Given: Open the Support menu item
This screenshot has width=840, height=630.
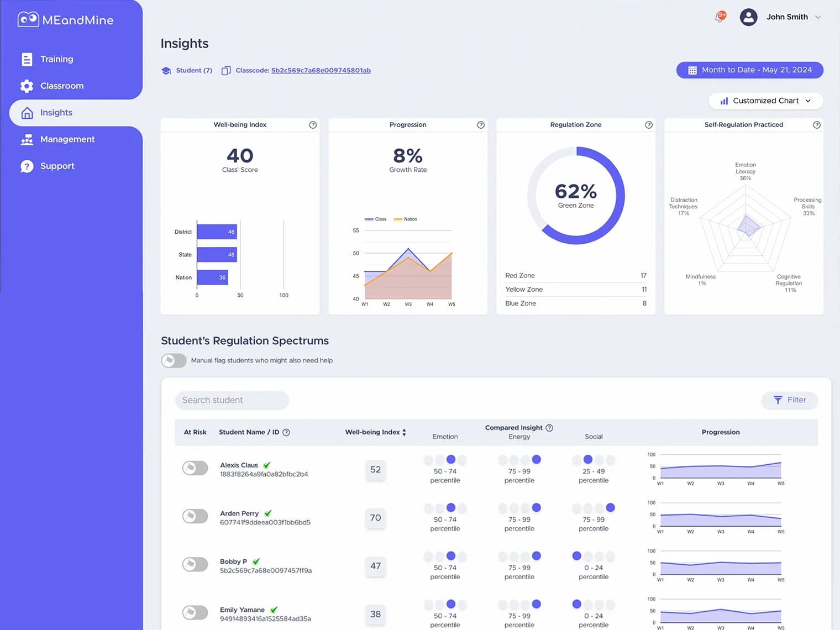Looking at the screenshot, I should [57, 166].
